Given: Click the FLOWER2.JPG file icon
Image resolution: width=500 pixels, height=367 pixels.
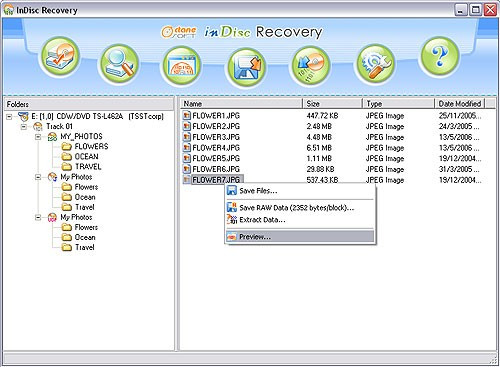Looking at the screenshot, I should [x=187, y=126].
